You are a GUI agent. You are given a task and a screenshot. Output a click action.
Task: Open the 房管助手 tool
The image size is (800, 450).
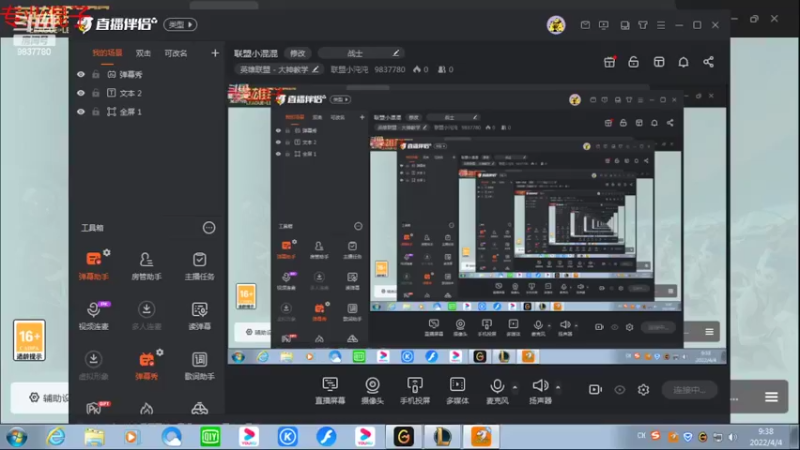pos(146,266)
